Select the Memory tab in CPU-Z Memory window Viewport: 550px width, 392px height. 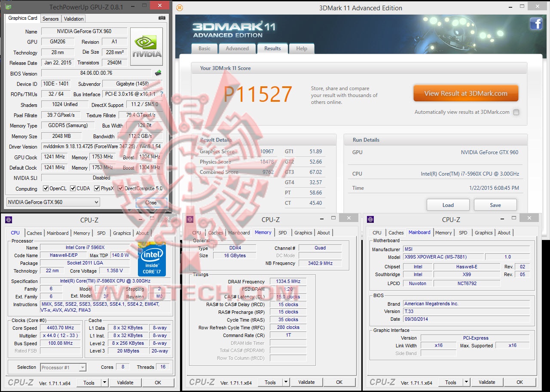click(263, 232)
